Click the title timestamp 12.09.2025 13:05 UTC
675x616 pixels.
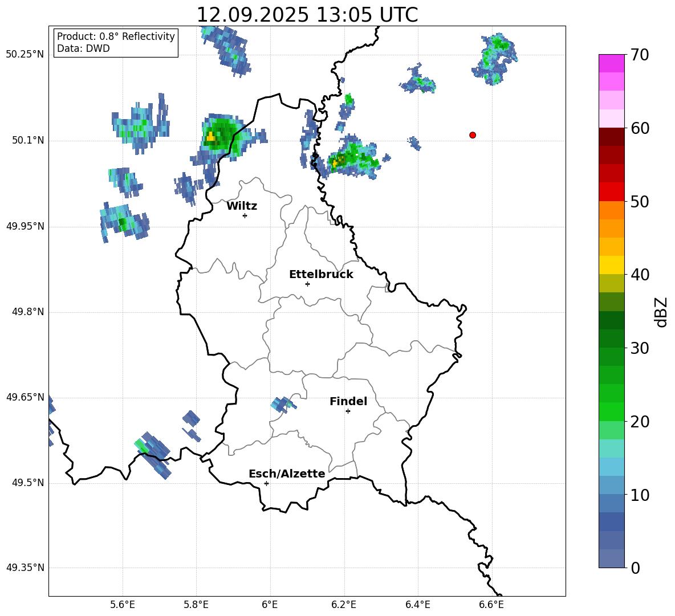coord(307,15)
